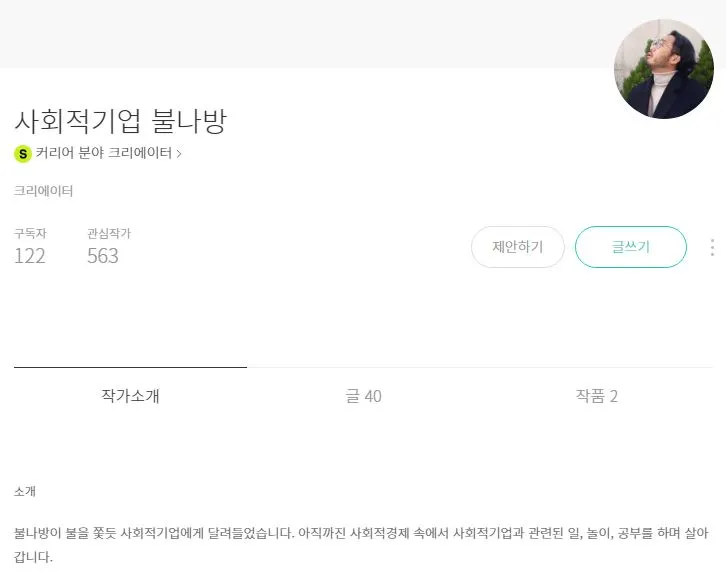View the followed writers count 563

coord(103,256)
